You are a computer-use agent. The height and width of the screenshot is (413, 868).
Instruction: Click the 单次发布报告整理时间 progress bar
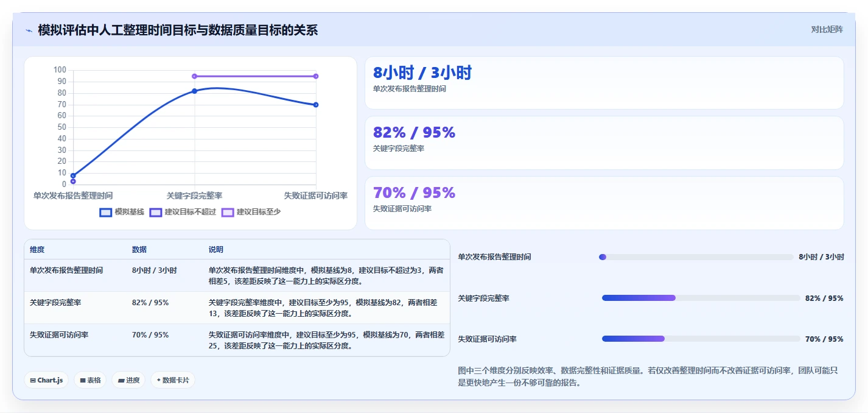click(x=696, y=257)
